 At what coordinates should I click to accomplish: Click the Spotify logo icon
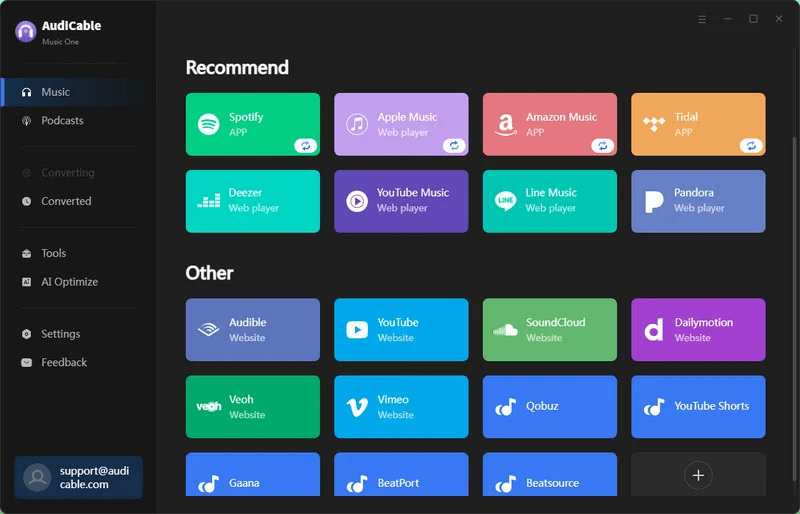click(x=209, y=124)
